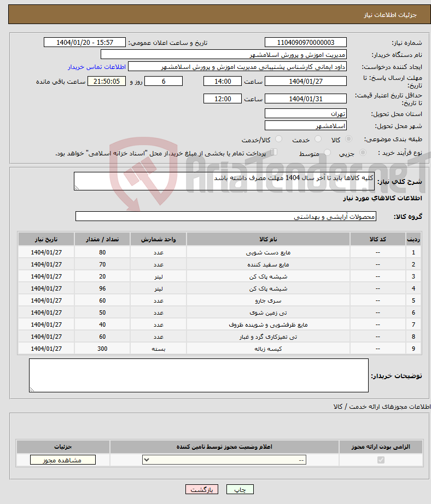Click the شرح کلی نیاز description text area
Viewport: 431px width, 504px height.
[224, 181]
